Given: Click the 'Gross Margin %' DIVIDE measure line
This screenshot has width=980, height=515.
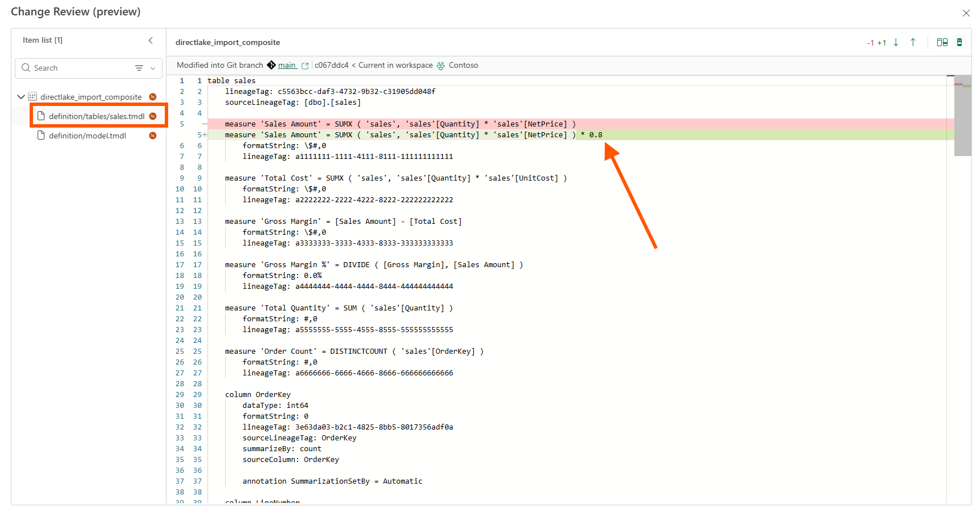Looking at the screenshot, I should [374, 264].
